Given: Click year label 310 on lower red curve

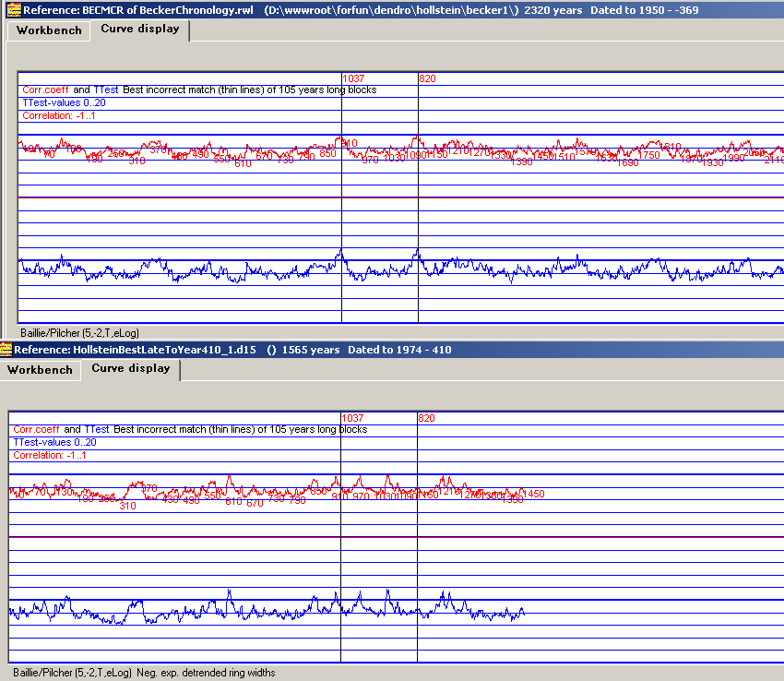Looking at the screenshot, I should click(127, 506).
